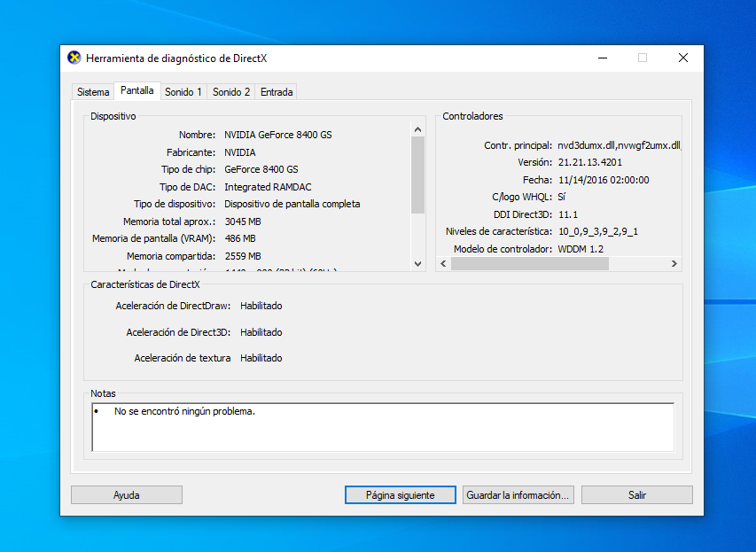Screen dimensions: 756x552
Task: Minimize the DirectX diagnostic window
Action: [x=603, y=58]
